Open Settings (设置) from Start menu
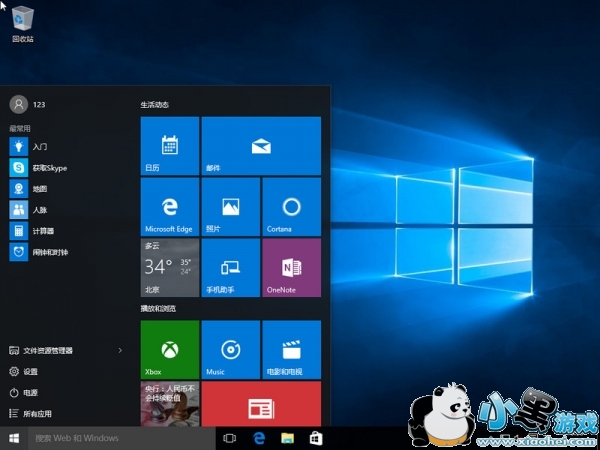The height and width of the screenshot is (450, 600). tap(30, 372)
